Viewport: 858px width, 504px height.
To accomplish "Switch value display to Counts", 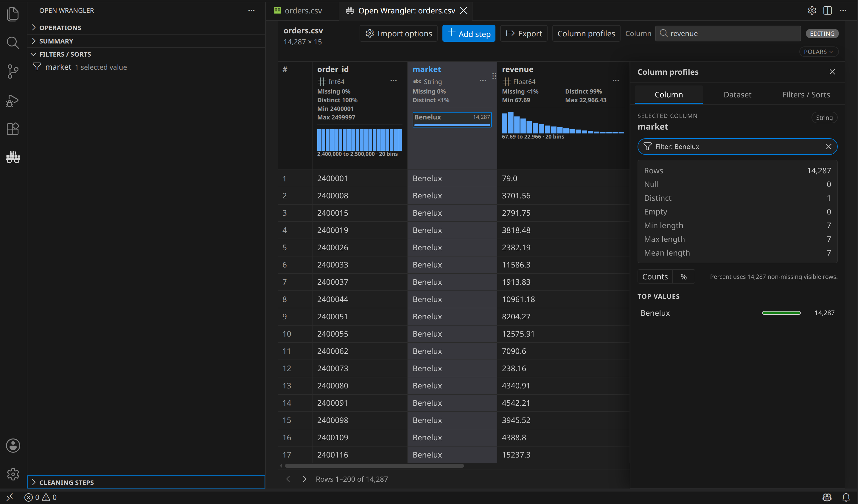I will (x=655, y=276).
